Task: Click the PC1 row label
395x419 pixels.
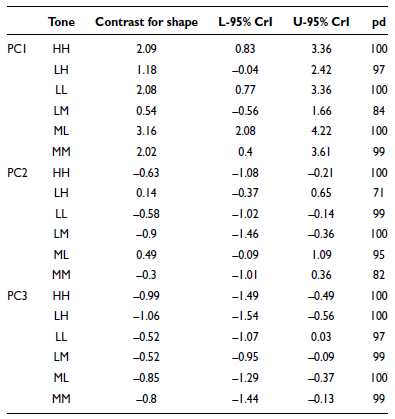Action: tap(17, 49)
